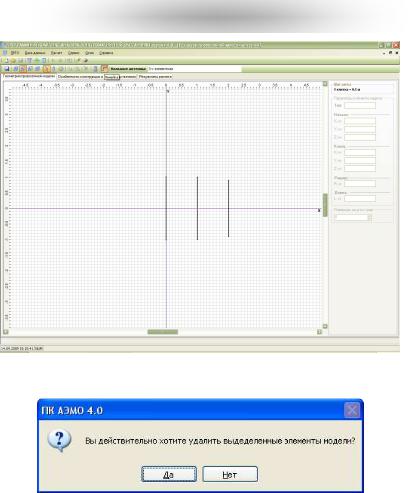410x493 pixels.
Task: Click the canvas scroll-left arrow
Action: point(6,332)
